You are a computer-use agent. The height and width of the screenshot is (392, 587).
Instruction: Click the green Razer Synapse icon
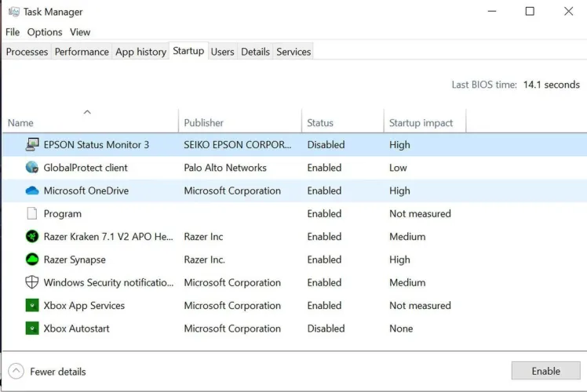point(32,260)
